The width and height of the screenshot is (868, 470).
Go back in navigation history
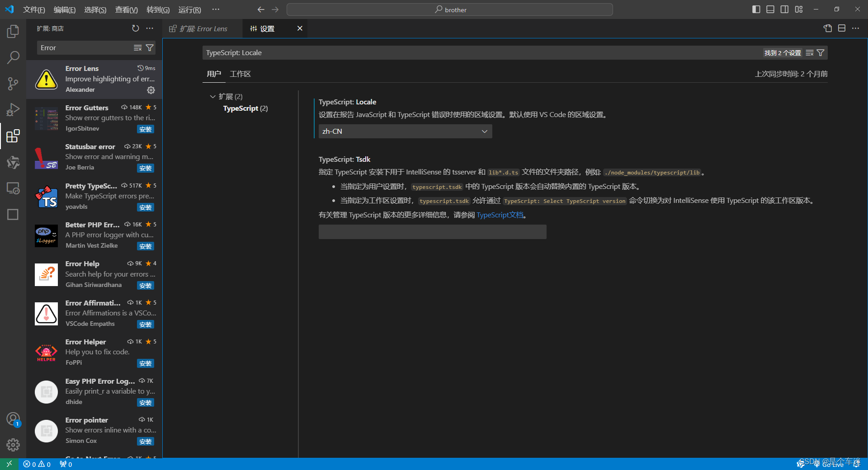tap(261, 9)
